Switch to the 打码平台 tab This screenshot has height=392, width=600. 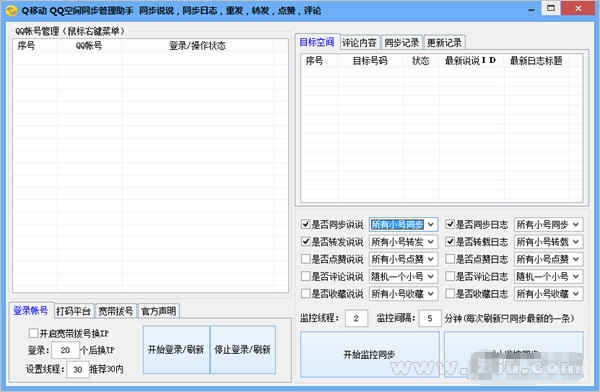coord(73,311)
